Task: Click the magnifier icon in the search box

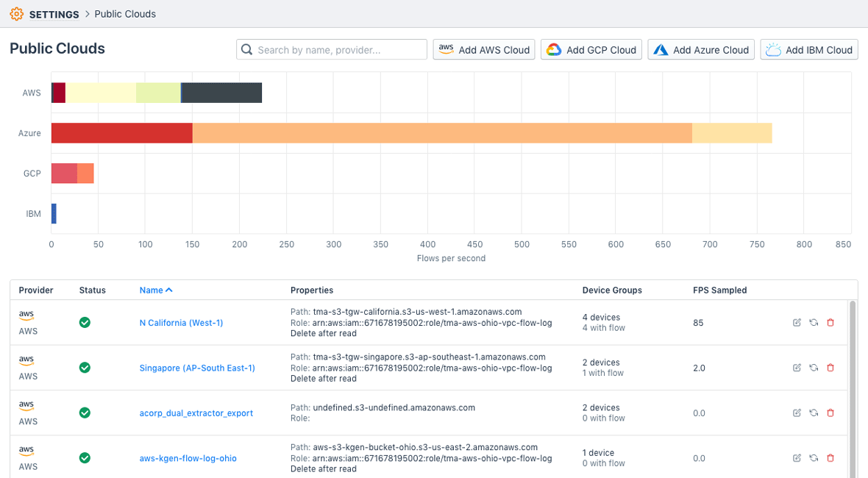Action: (246, 49)
